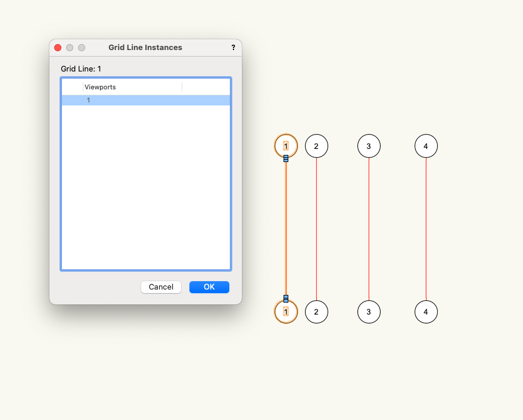
Task: Select the top bubble labeled 2
Action: click(x=316, y=146)
